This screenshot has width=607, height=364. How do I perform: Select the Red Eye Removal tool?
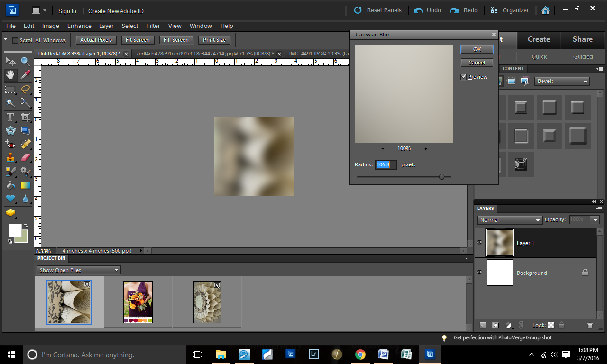pyautogui.click(x=10, y=144)
